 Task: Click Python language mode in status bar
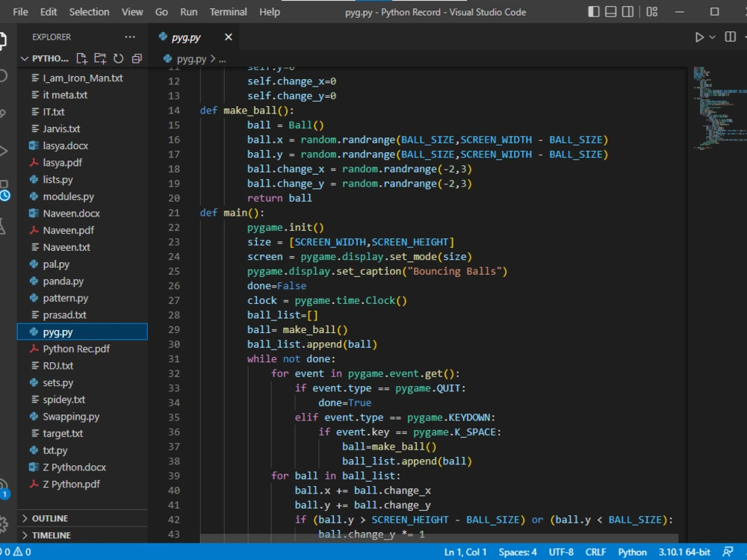[632, 552]
